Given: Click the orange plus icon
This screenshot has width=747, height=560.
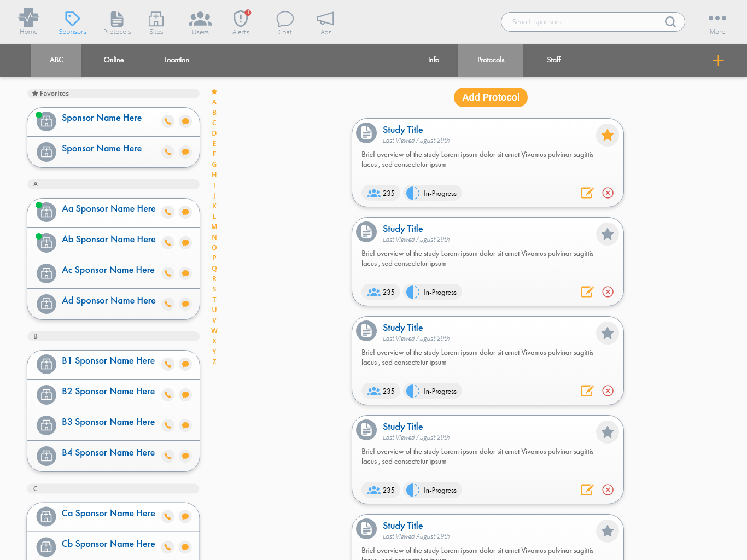Looking at the screenshot, I should point(718,60).
